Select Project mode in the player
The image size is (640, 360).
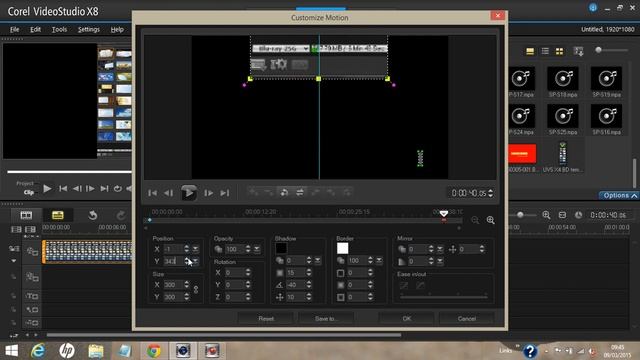(x=25, y=183)
